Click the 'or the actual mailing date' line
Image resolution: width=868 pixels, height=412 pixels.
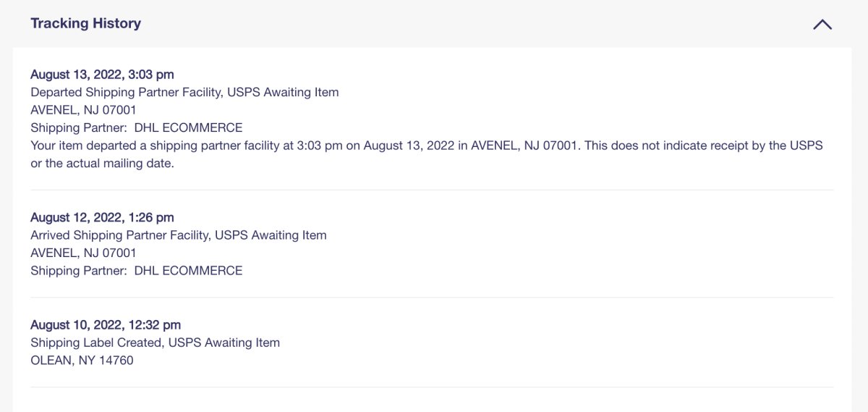point(103,164)
